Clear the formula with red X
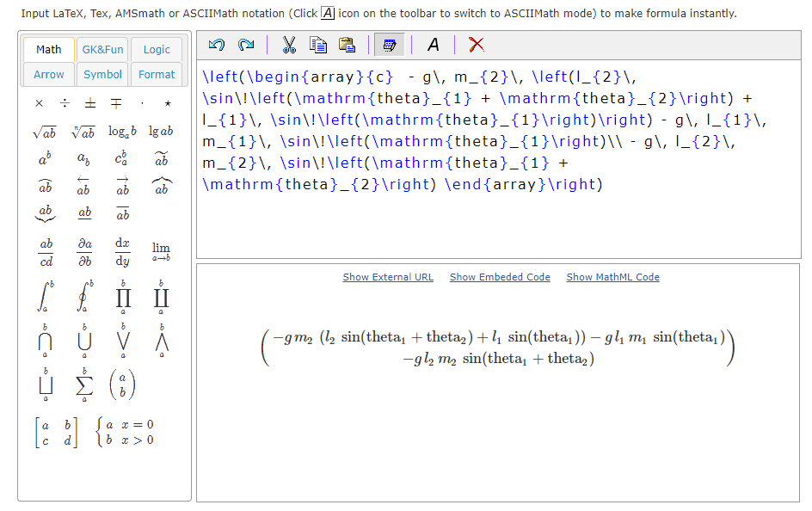This screenshot has height=511, width=812. pos(477,45)
